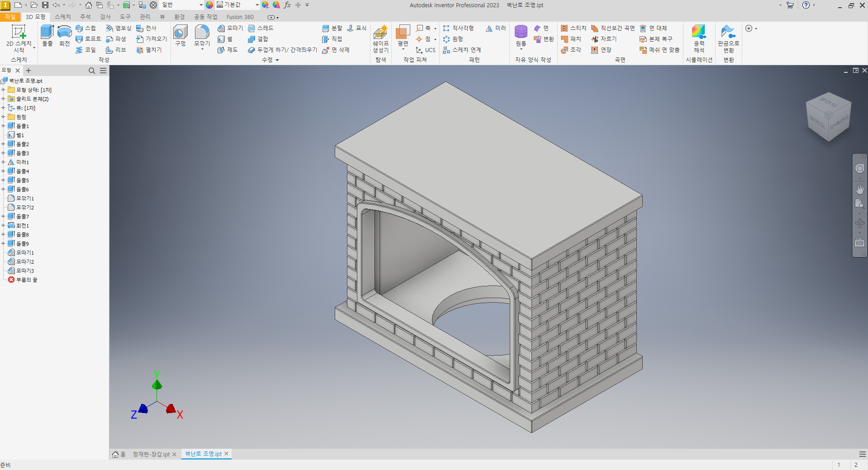Go to the 홈 home tab
This screenshot has width=868, height=470.
coord(119,454)
